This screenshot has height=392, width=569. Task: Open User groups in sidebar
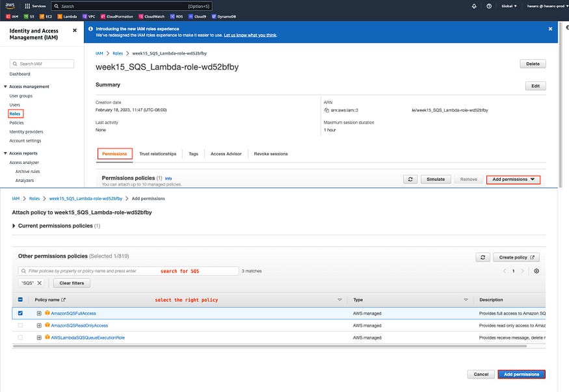pyautogui.click(x=21, y=96)
